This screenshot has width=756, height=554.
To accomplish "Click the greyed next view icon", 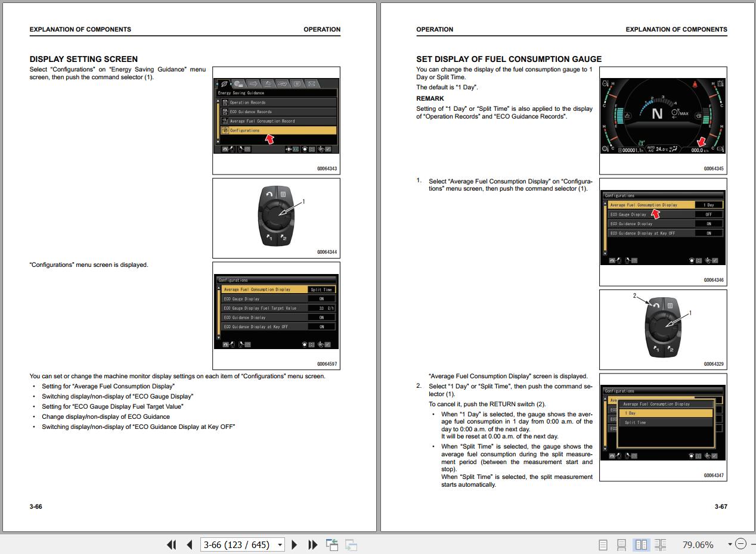I will 351,544.
